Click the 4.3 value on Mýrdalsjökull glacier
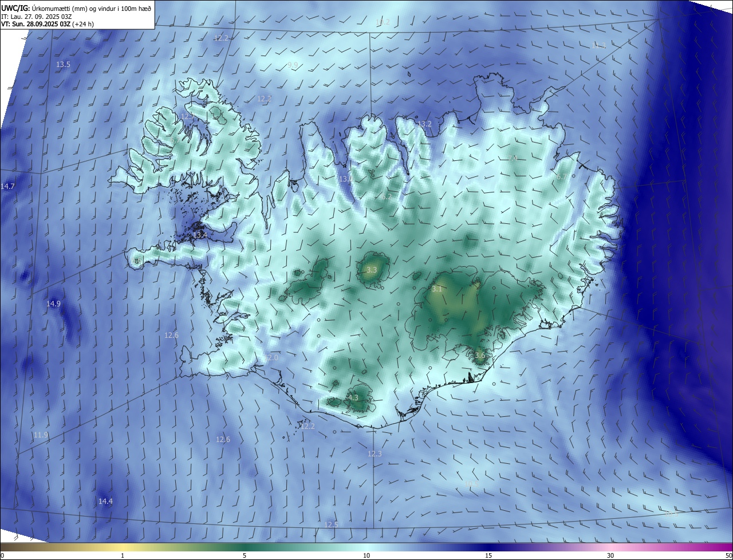Image resolution: width=733 pixels, height=560 pixels. 353,397
